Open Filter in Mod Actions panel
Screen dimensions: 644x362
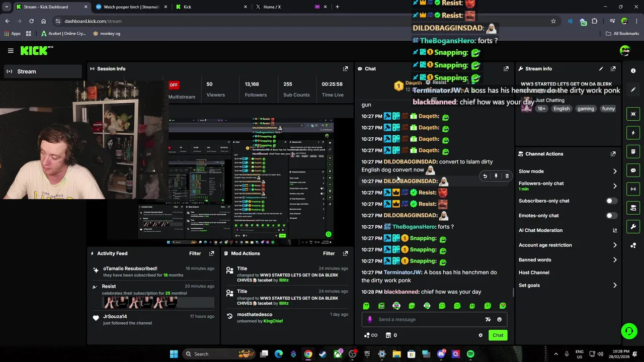pos(329,253)
